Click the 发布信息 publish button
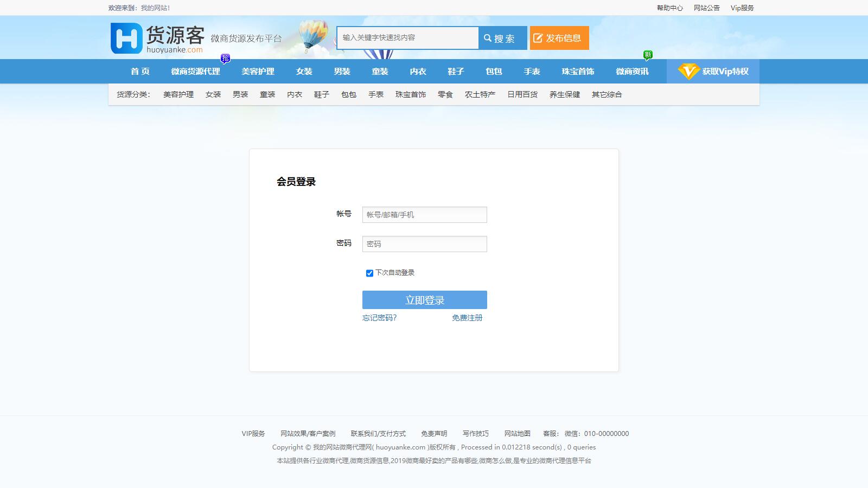 [x=559, y=38]
